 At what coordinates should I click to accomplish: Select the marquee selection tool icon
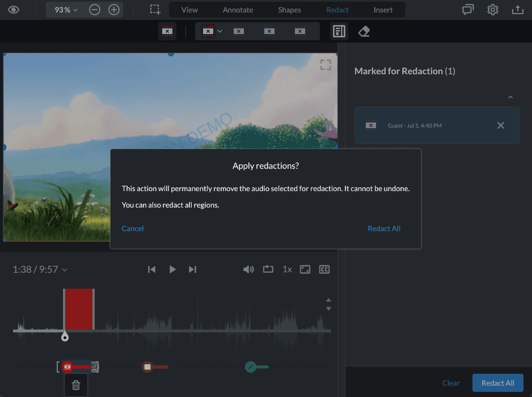click(155, 10)
